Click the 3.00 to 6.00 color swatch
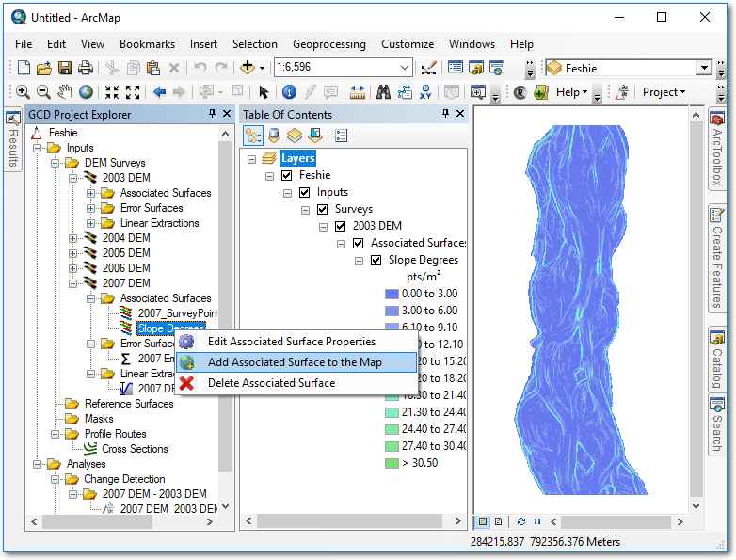Image resolution: width=736 pixels, height=560 pixels. 392,312
